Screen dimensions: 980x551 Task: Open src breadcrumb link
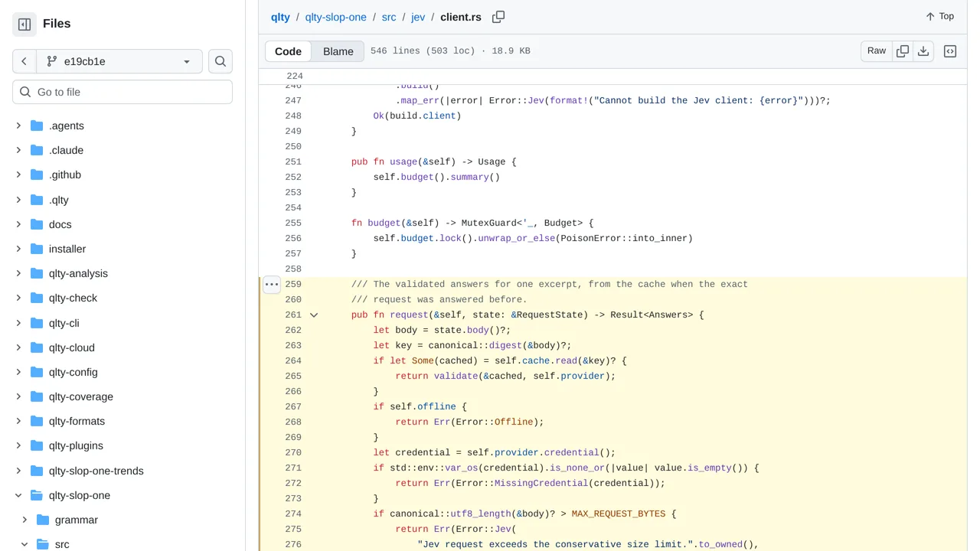389,17
